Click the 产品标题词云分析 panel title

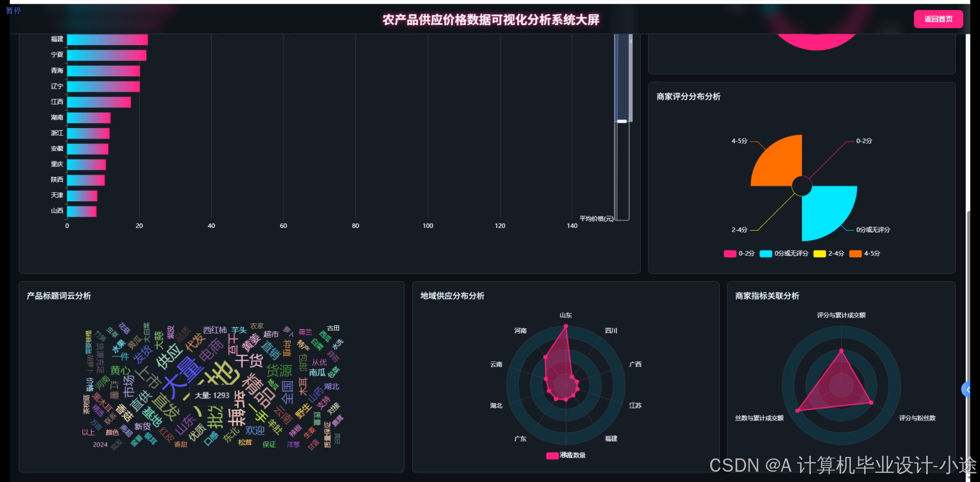click(59, 296)
